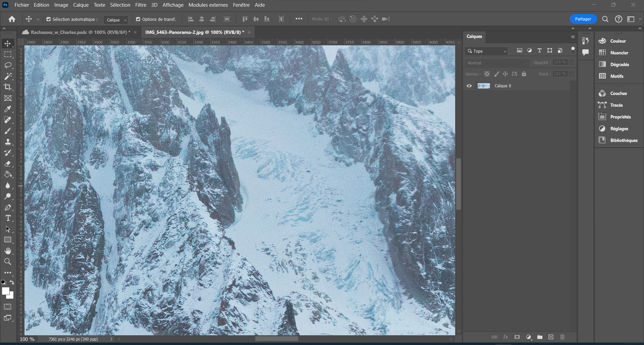The width and height of the screenshot is (644, 345).
Task: Select the Brush tool
Action: [x=8, y=131]
